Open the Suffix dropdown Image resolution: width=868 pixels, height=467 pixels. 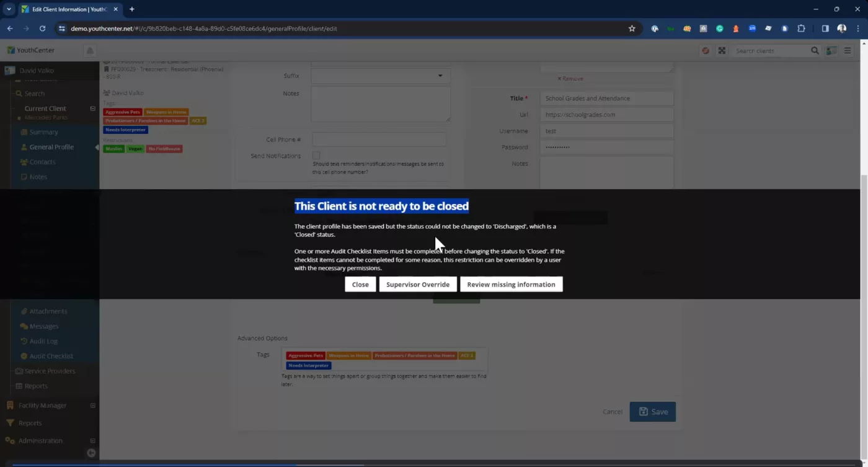[381, 76]
